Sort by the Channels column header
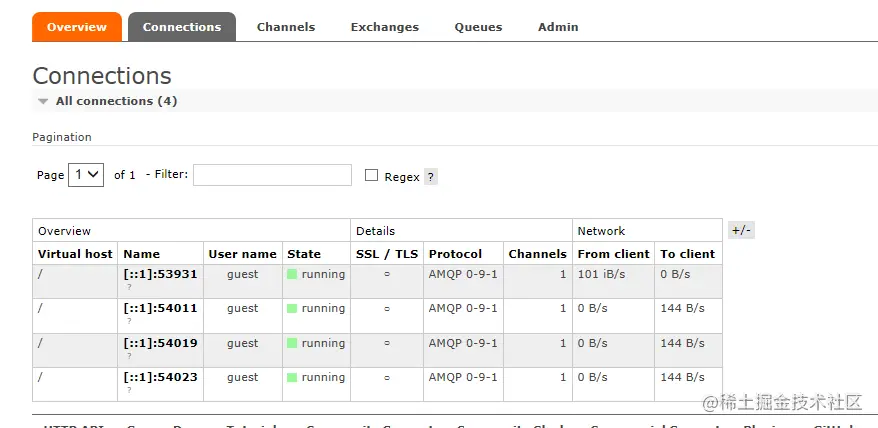 [x=537, y=254]
